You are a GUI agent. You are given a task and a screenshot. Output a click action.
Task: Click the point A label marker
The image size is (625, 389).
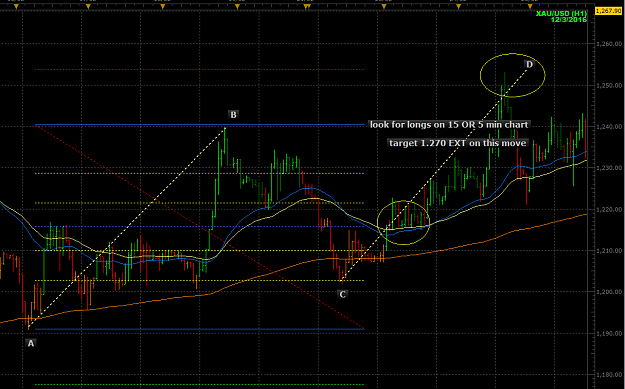click(31, 343)
